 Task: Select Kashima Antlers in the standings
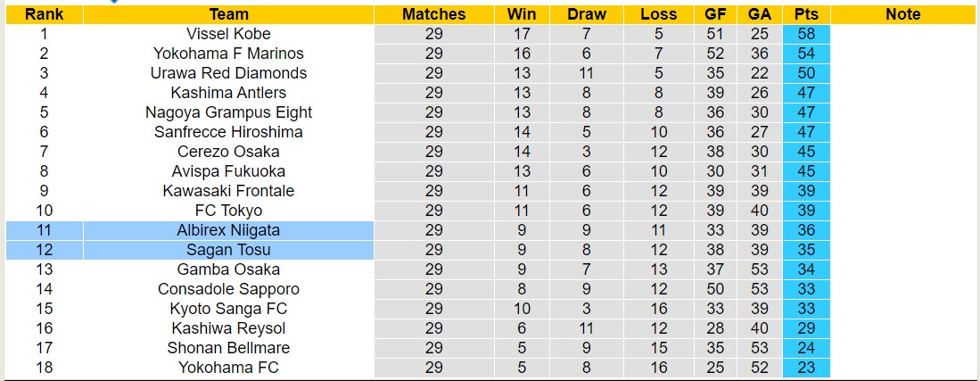[x=229, y=93]
